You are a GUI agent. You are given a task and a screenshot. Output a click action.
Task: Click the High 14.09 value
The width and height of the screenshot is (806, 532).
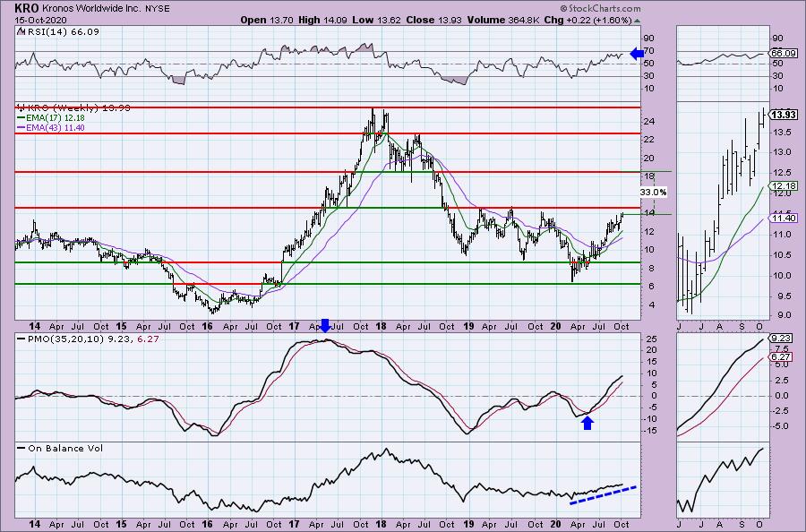coord(322,20)
